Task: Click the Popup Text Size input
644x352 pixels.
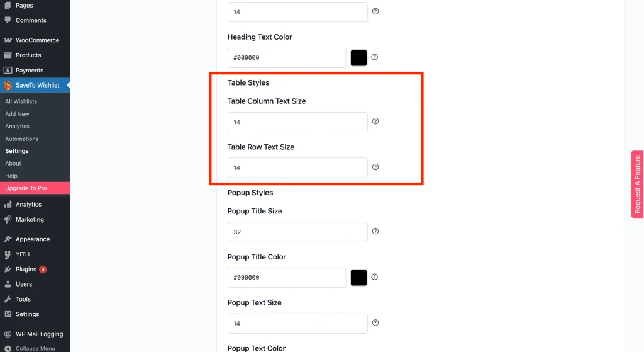Action: click(297, 324)
